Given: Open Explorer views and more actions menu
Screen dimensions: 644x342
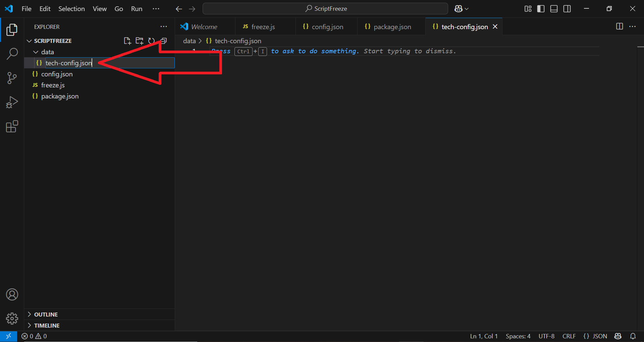Looking at the screenshot, I should (164, 27).
